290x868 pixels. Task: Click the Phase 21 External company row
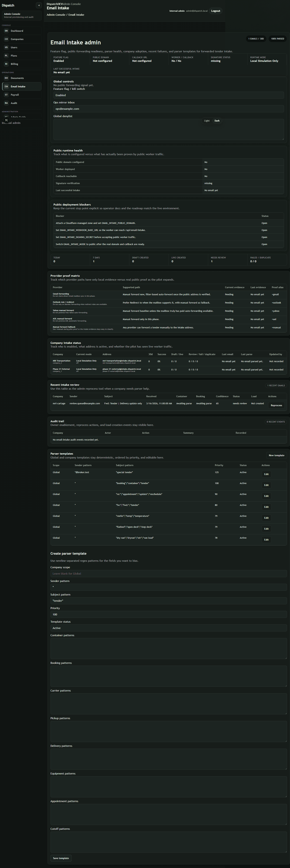pos(168,370)
